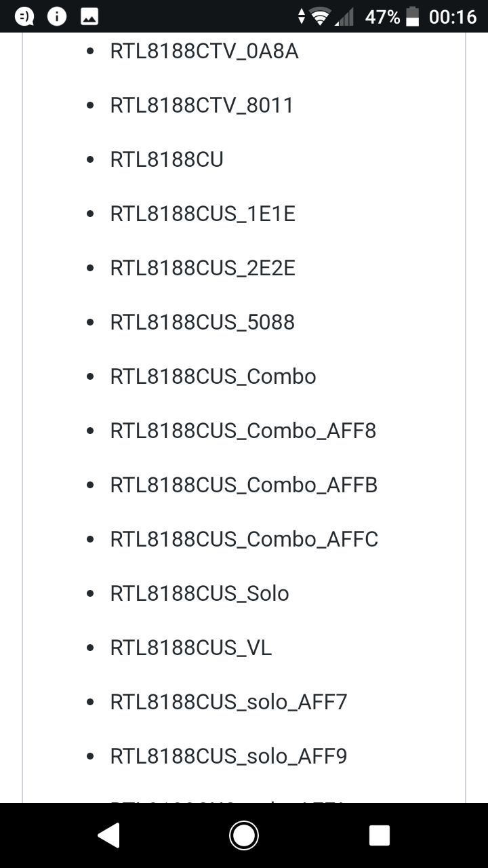Viewport: 488px width, 868px height.
Task: Tap the battery icon in status bar
Action: pos(412,17)
